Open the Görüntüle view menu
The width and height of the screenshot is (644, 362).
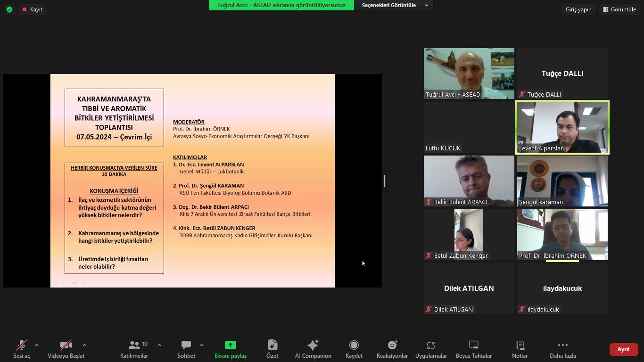point(619,9)
